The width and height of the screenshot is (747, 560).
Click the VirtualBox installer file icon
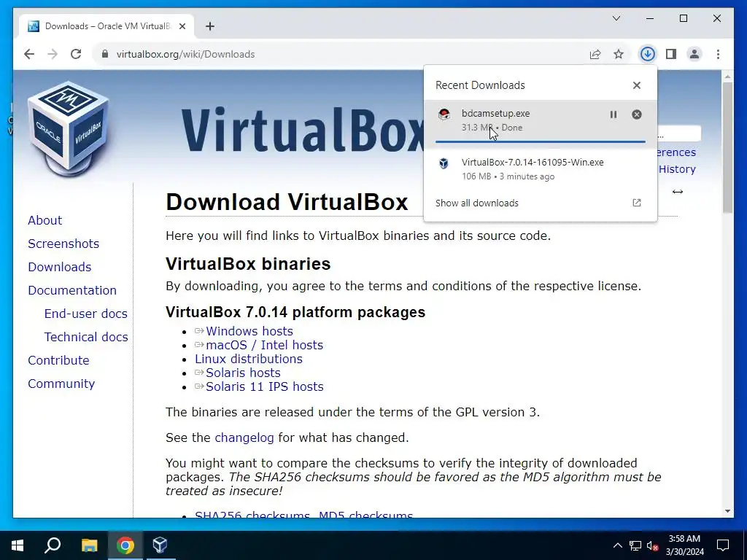point(444,163)
